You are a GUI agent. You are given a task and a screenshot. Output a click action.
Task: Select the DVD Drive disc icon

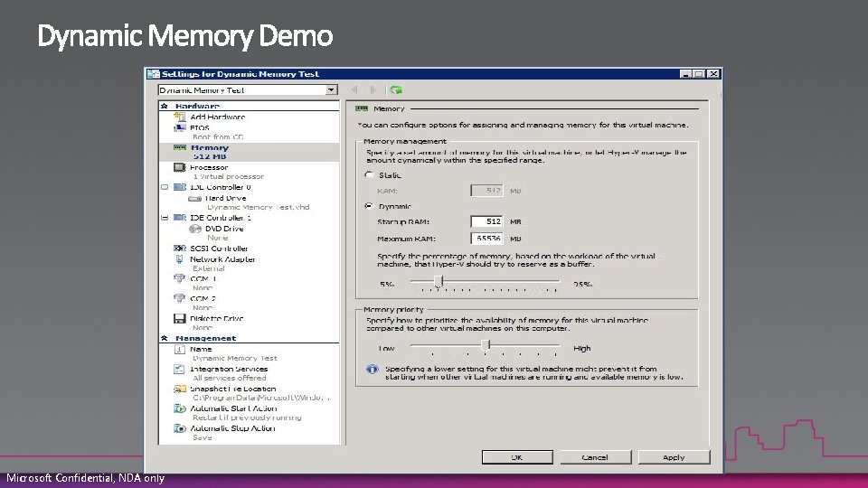195,229
